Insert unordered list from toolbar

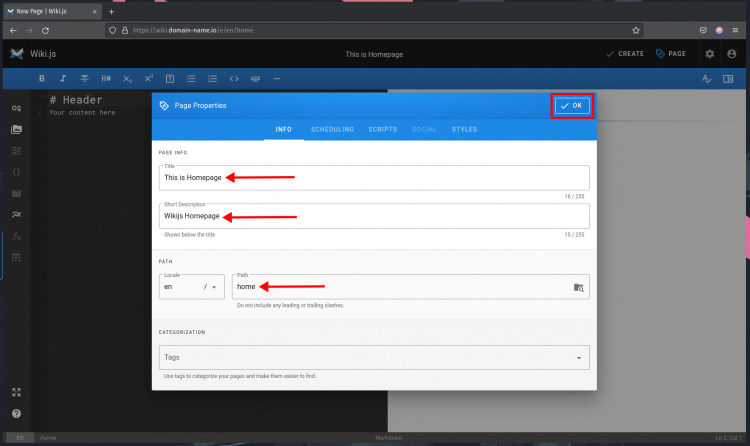pyautogui.click(x=191, y=78)
